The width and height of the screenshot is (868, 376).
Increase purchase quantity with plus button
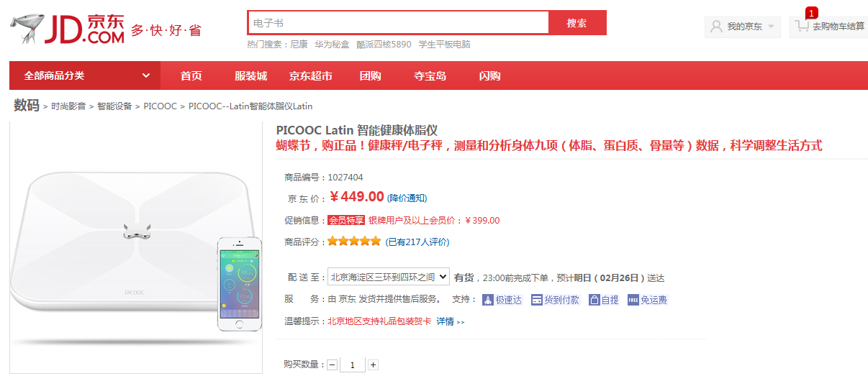(373, 365)
